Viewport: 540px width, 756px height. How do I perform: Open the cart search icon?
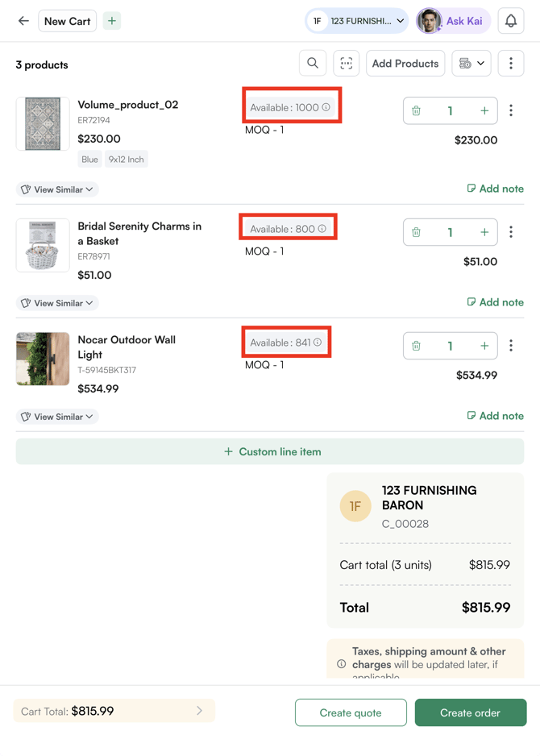[x=313, y=63]
